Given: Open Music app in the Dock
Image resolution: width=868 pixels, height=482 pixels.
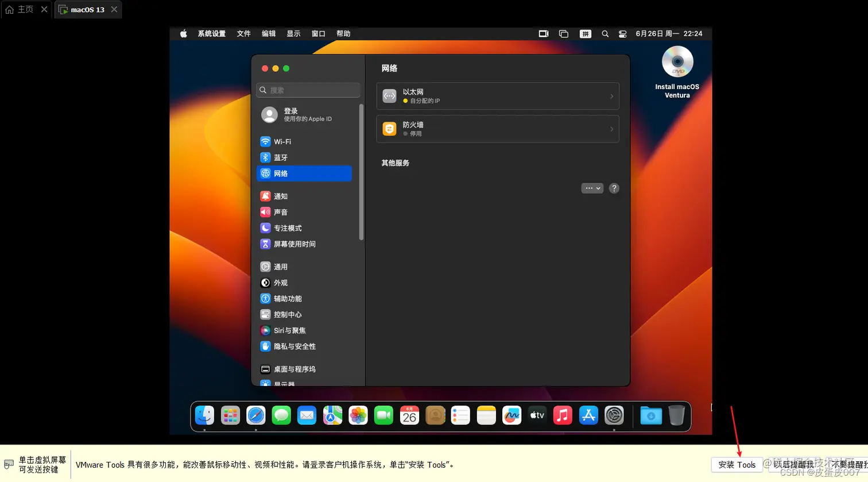Looking at the screenshot, I should [563, 415].
